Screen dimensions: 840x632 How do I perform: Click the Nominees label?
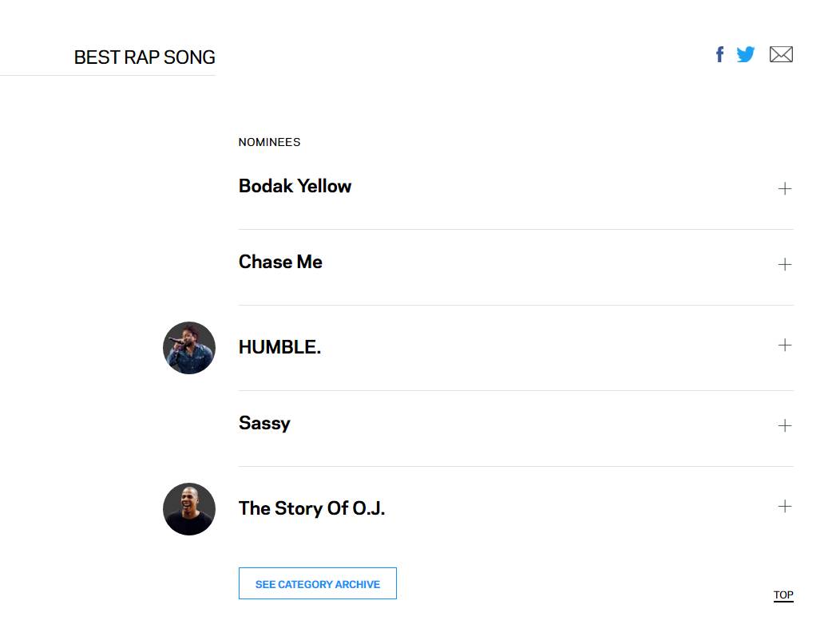click(x=269, y=142)
